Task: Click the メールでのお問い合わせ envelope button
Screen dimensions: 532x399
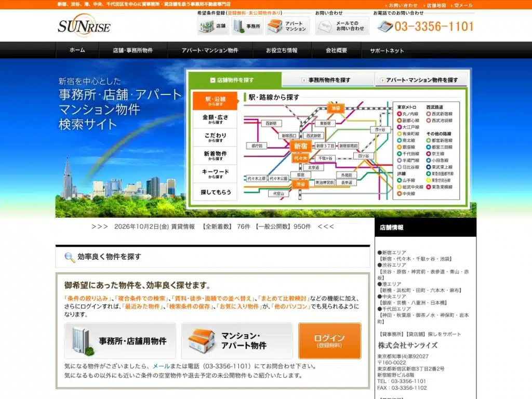Action: (x=342, y=26)
